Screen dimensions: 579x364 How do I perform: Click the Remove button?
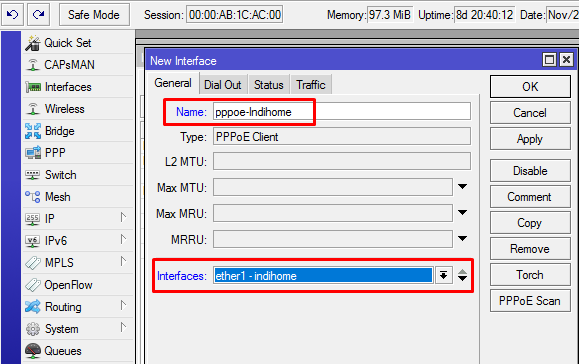point(530,249)
